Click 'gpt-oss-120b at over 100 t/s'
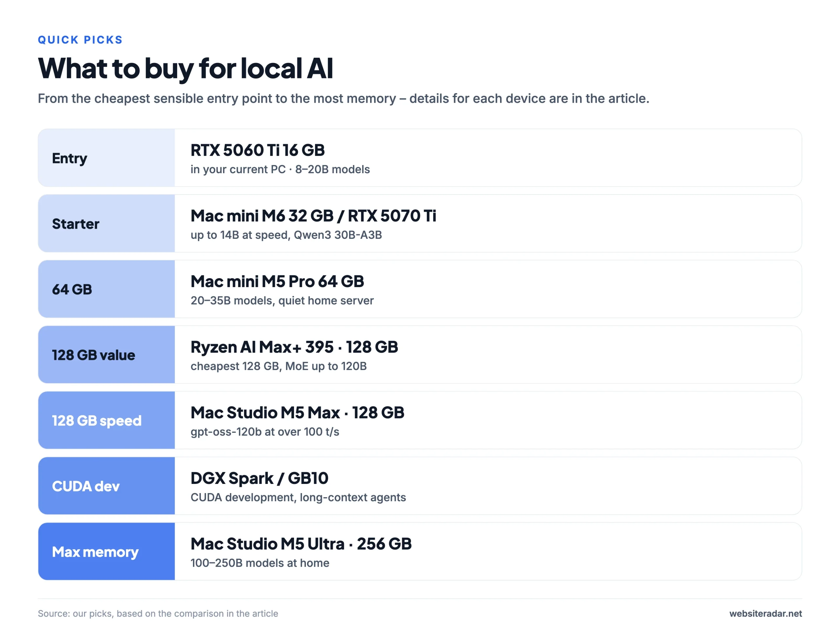This screenshot has width=840, height=644. click(264, 432)
